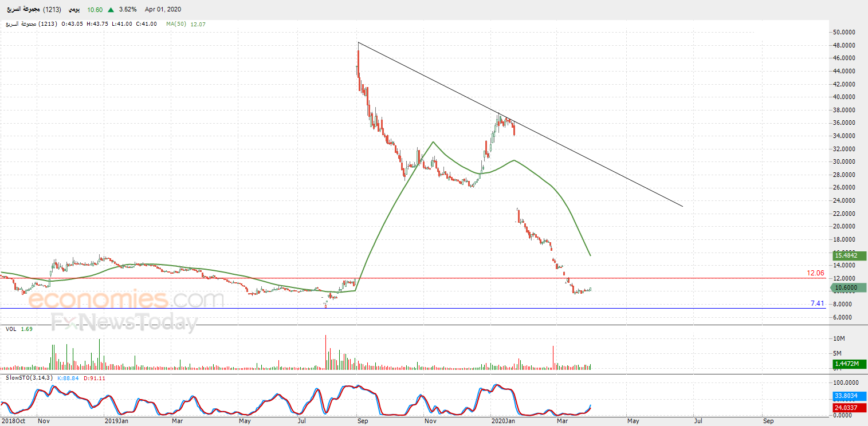Select the 100.0000 stochastic axis label
This screenshot has width=868, height=426.
click(x=846, y=382)
